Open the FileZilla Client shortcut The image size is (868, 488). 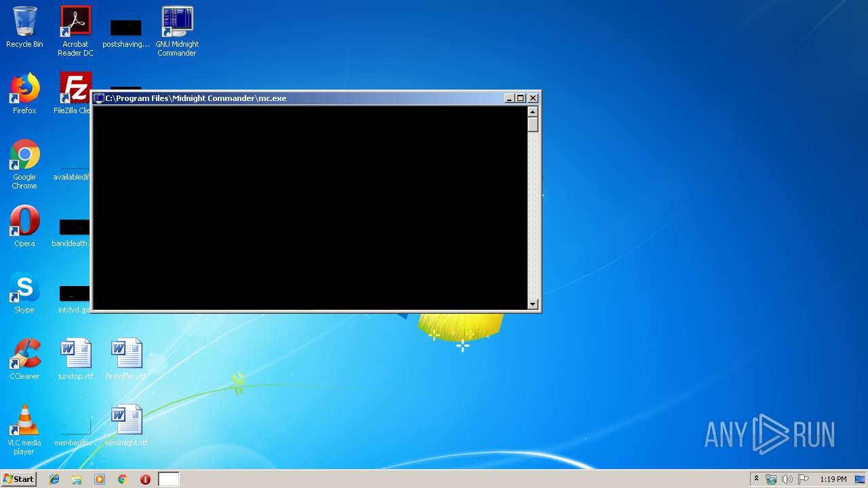73,94
